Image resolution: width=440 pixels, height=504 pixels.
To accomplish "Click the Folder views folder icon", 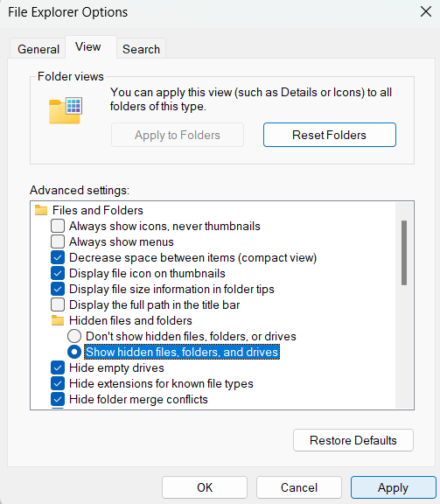I will tap(66, 110).
